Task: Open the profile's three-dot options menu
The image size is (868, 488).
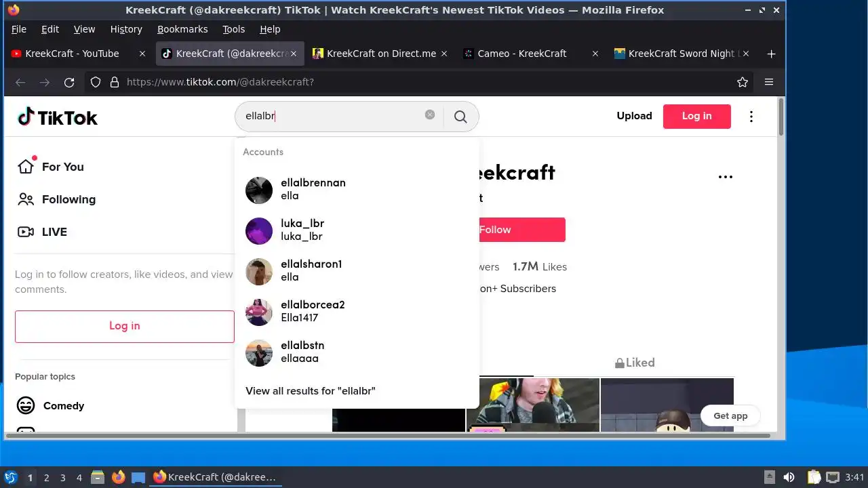Action: [726, 177]
